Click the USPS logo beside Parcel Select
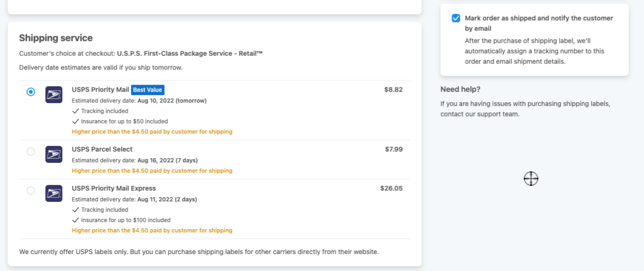The height and width of the screenshot is (271, 644). (x=54, y=154)
